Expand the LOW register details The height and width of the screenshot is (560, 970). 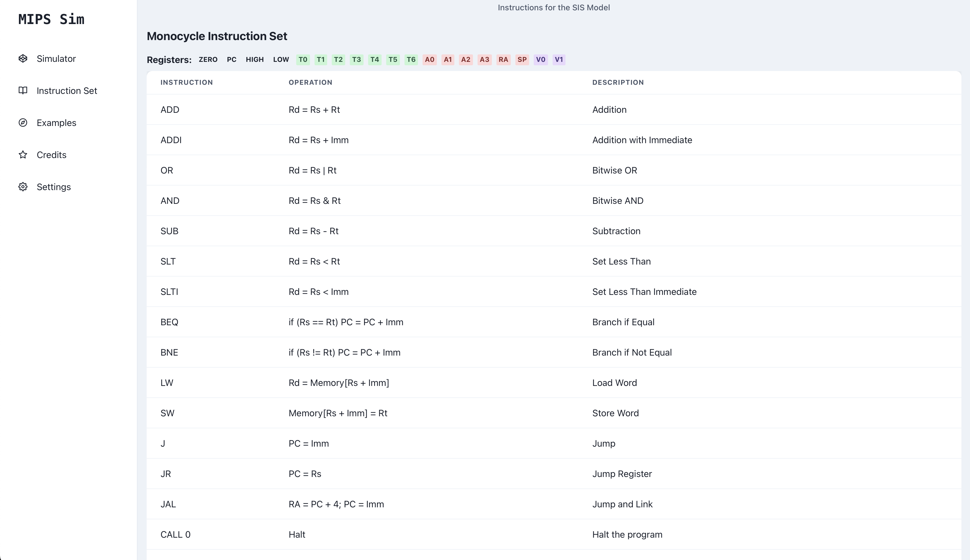(281, 59)
